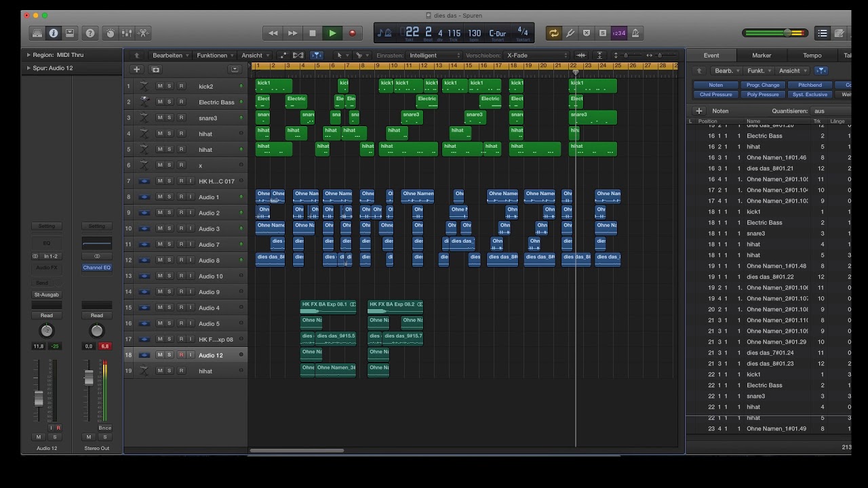Expand the Region: MIDI Thru disclosure
The image size is (868, 488).
(28, 55)
